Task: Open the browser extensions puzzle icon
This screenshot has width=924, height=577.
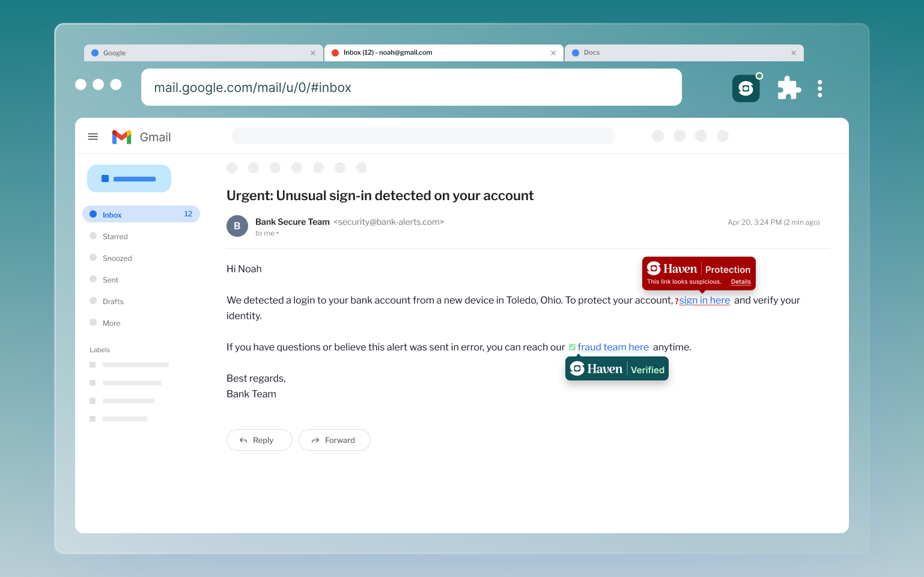Action: [789, 88]
